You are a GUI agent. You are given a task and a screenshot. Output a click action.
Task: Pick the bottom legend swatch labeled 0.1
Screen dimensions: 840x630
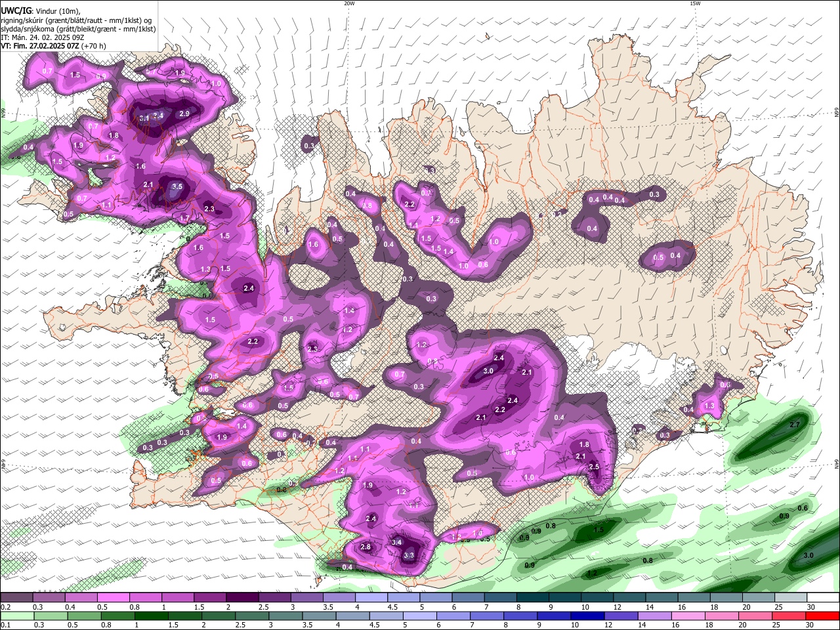coord(16,616)
